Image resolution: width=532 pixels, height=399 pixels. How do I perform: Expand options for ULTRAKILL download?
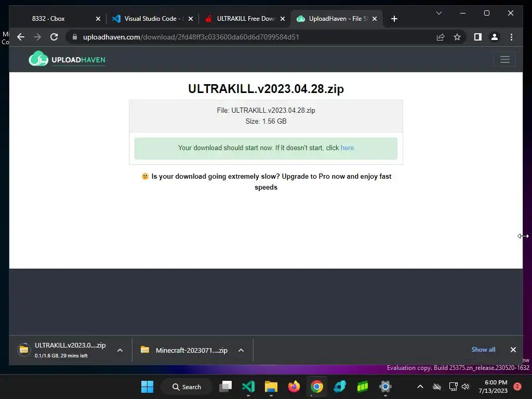point(120,350)
